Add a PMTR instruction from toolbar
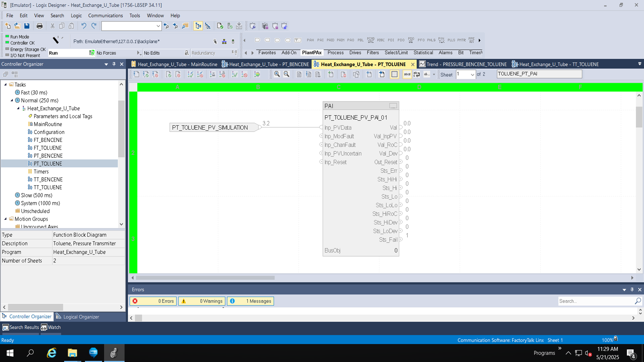 pyautogui.click(x=461, y=40)
